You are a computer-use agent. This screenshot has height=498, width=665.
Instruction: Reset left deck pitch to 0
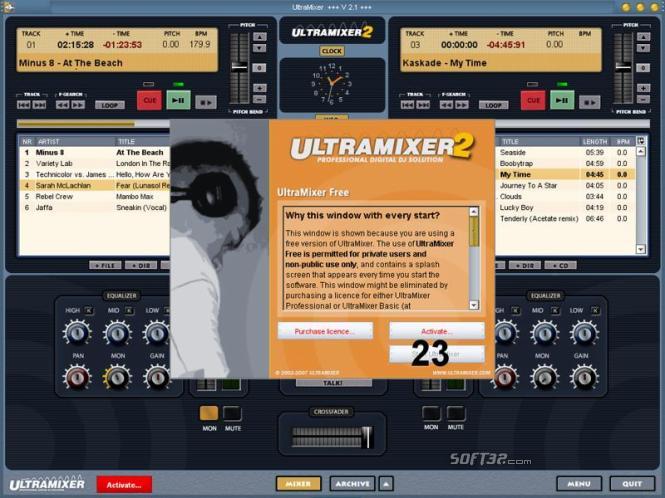(260, 68)
